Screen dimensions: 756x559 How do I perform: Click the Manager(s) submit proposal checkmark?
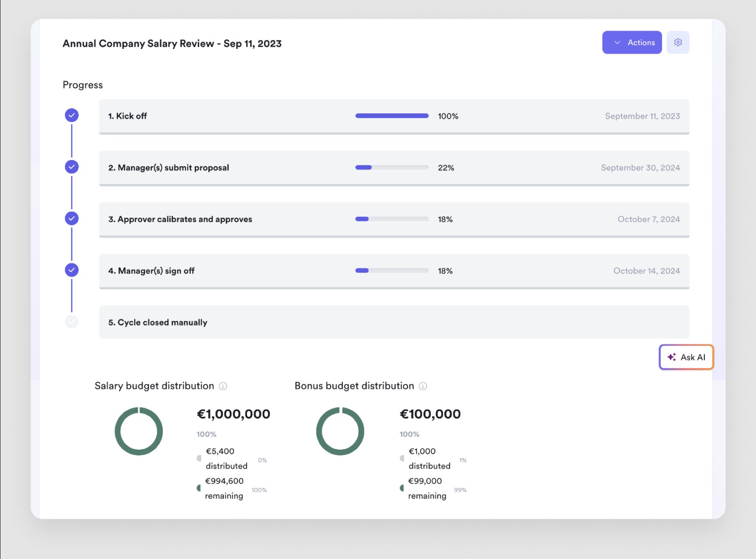coord(72,167)
